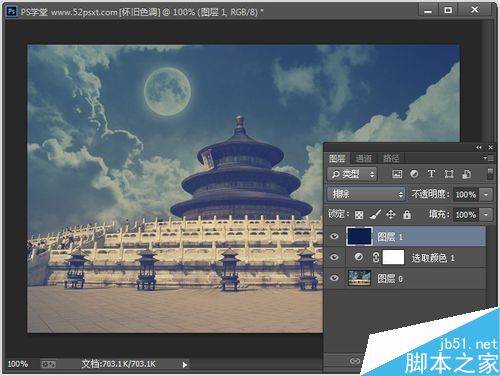This screenshot has height=376, width=500.
Task: Filter layers by smart object icon
Action: pyautogui.click(x=466, y=174)
